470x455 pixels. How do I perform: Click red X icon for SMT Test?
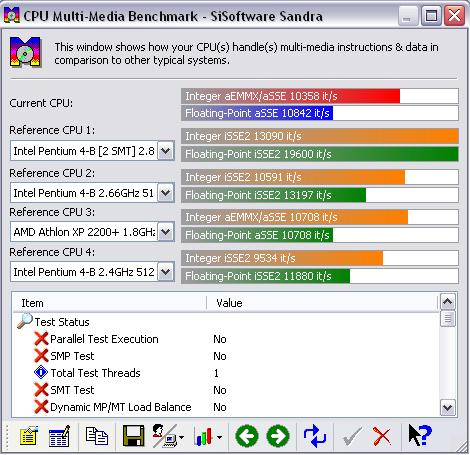(41, 390)
